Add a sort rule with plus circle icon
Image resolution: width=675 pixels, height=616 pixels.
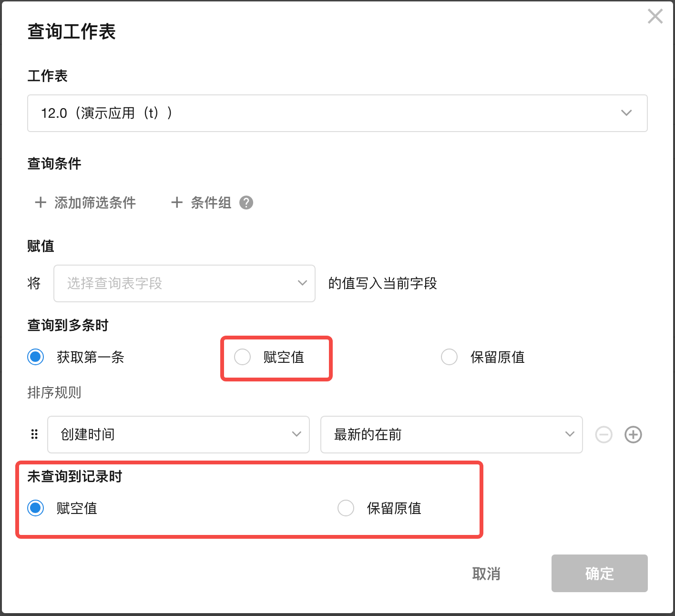(x=633, y=434)
